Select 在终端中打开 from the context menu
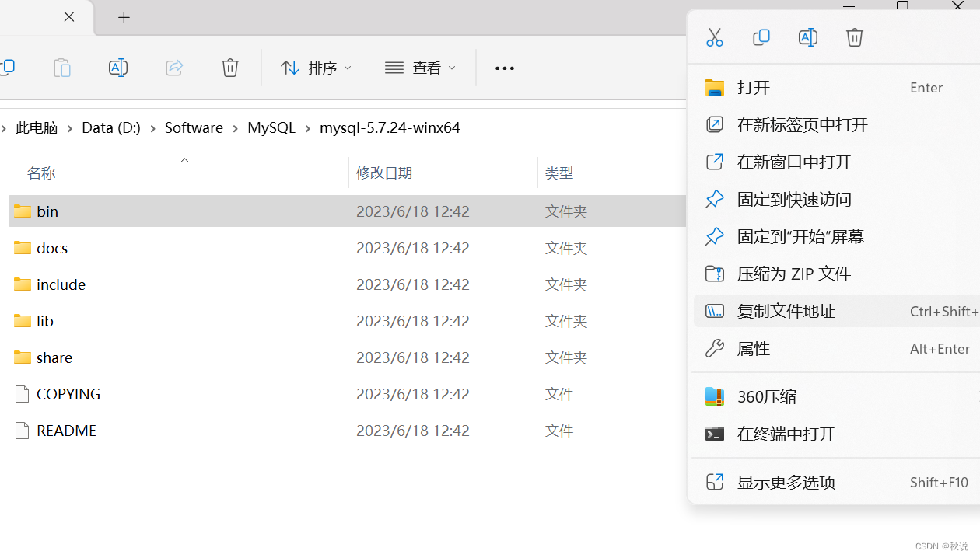This screenshot has width=980, height=558. point(786,434)
